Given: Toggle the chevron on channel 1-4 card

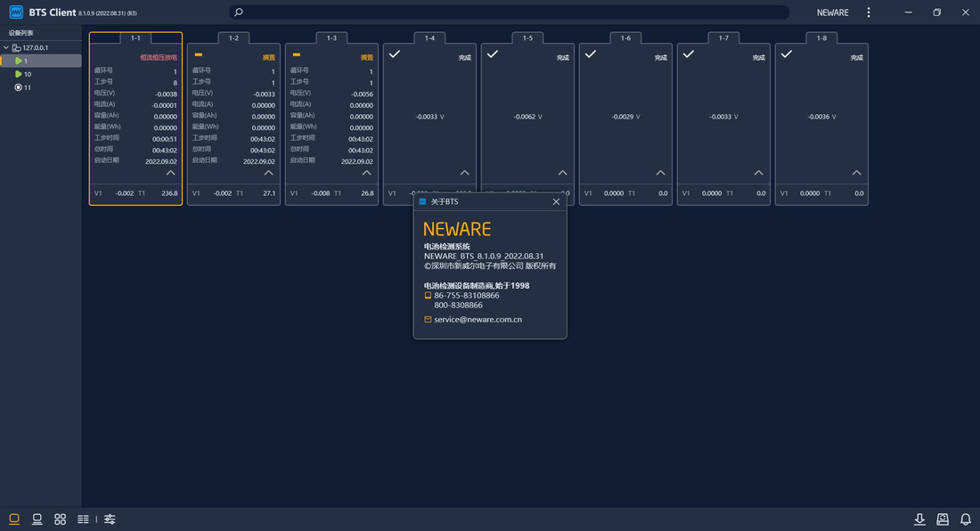Looking at the screenshot, I should [x=464, y=173].
